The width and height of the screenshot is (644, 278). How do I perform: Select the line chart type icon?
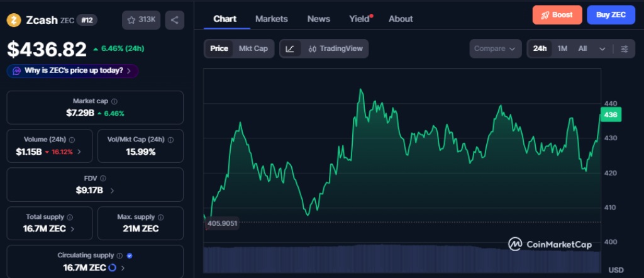click(290, 49)
